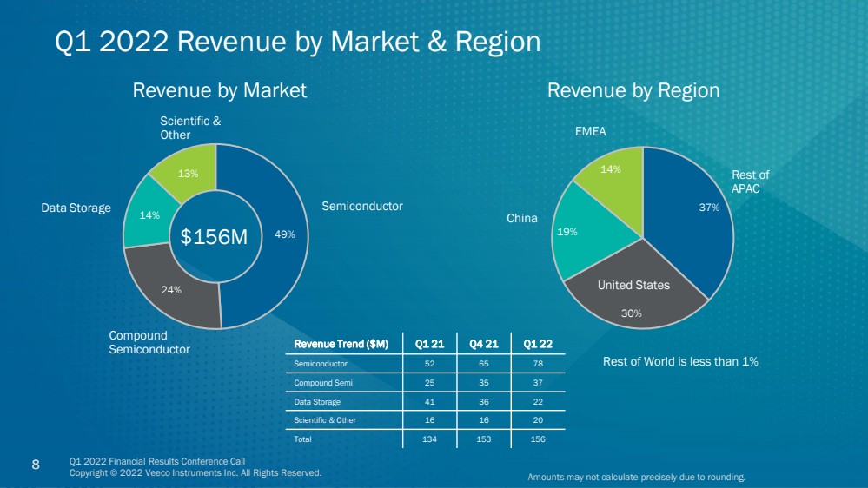Select the 'EMEA' pie label

tap(591, 131)
